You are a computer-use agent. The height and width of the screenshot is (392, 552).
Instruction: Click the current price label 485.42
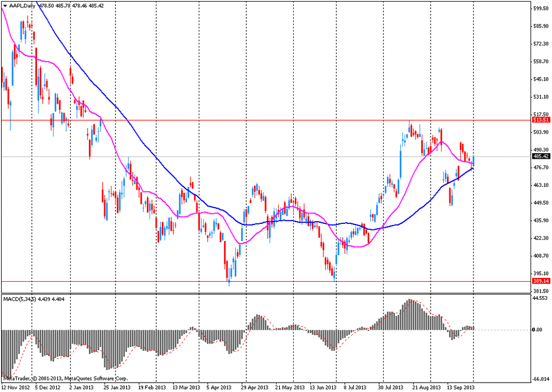coord(541,157)
